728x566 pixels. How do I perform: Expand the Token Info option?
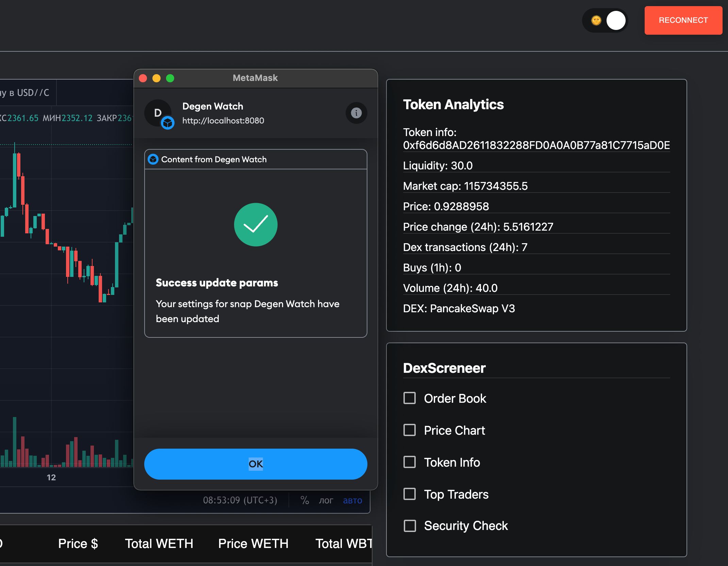[410, 462]
